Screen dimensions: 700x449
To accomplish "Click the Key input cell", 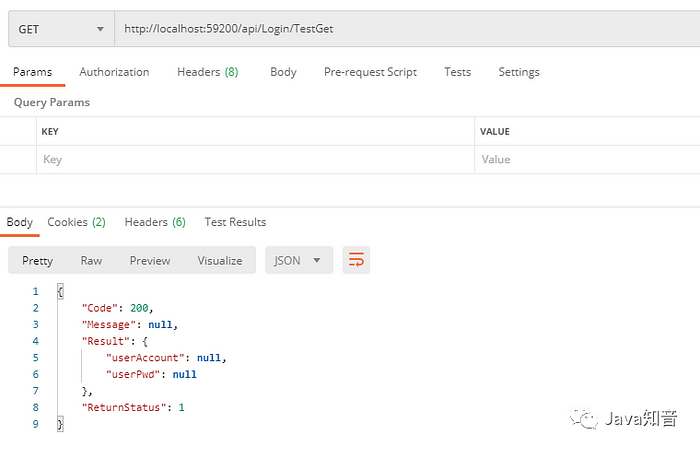I will (x=255, y=160).
